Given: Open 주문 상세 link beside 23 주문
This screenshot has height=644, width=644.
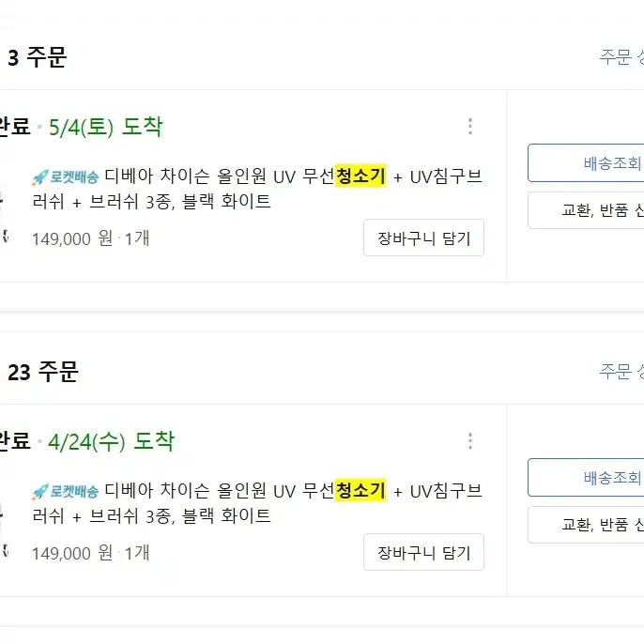Looking at the screenshot, I should (621, 372).
